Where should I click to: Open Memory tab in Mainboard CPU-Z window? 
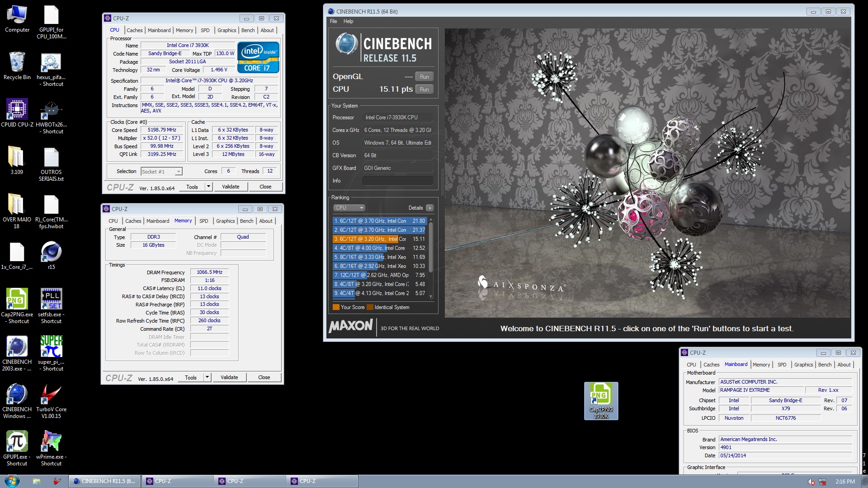[x=761, y=365]
